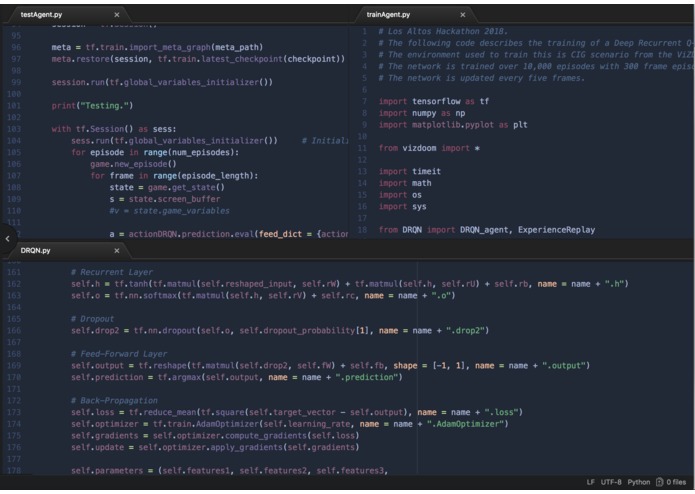Viewport: 695px width, 494px height.
Task: Click the meta.restore(session line
Action: 198,59
